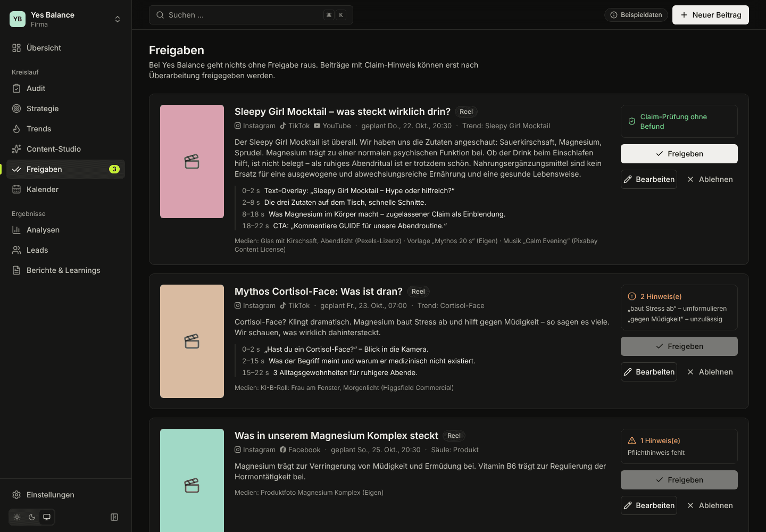Reject Sleepy Girl Mocktail via Ablehnen
Viewport: 766px width, 532px height.
pos(710,179)
